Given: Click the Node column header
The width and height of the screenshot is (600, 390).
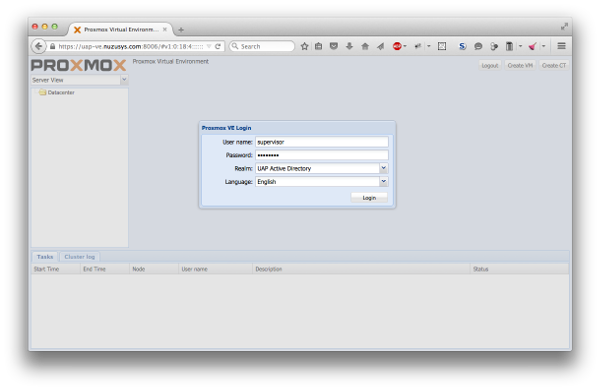Looking at the screenshot, I should [x=154, y=269].
